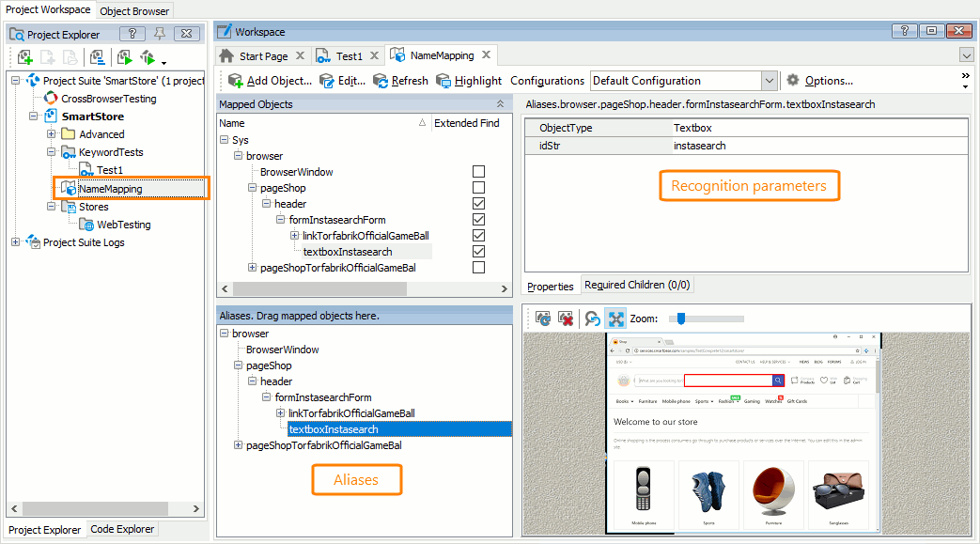Viewport: 980px width, 544px height.
Task: Expand the Advanced folder in Project Explorer
Action: [52, 134]
